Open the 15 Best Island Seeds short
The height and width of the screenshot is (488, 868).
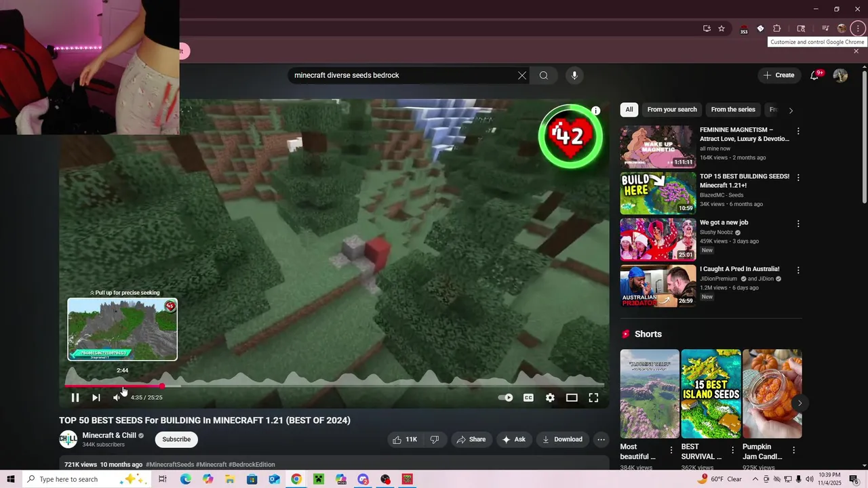pos(711,394)
